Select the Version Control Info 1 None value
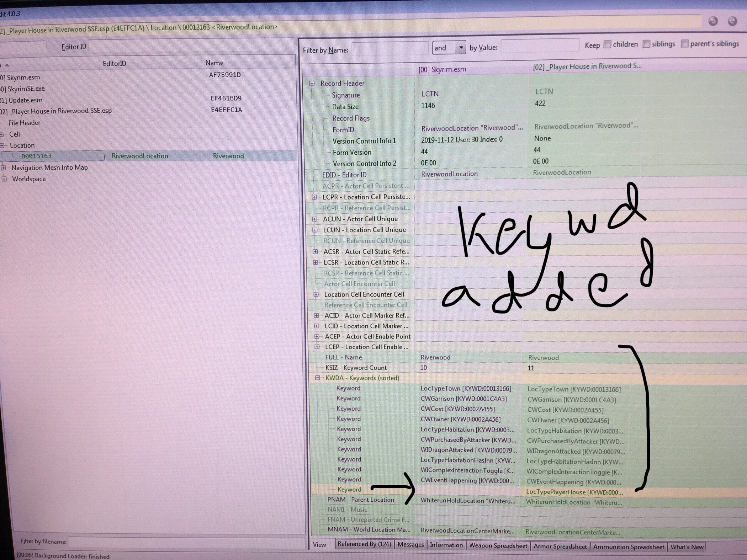 coord(542,138)
